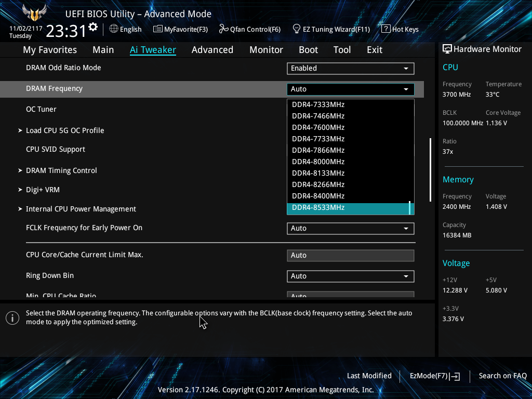Click the DRAM Frequency label
Screen dimensions: 532x399
(54, 88)
